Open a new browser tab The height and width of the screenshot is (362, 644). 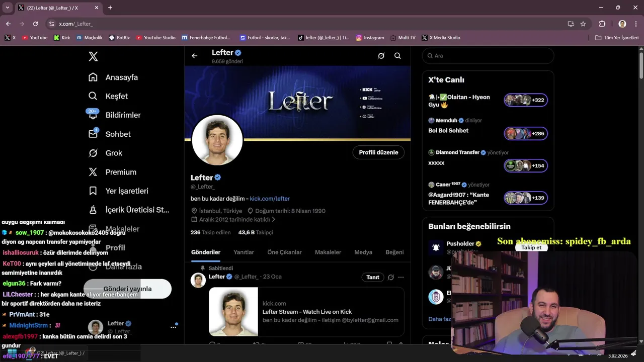pos(110,8)
